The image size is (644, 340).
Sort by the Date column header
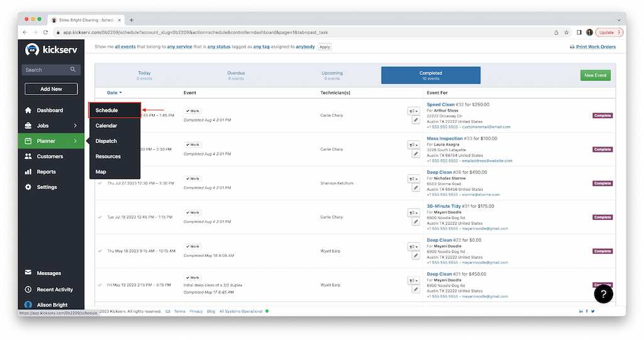pos(114,93)
